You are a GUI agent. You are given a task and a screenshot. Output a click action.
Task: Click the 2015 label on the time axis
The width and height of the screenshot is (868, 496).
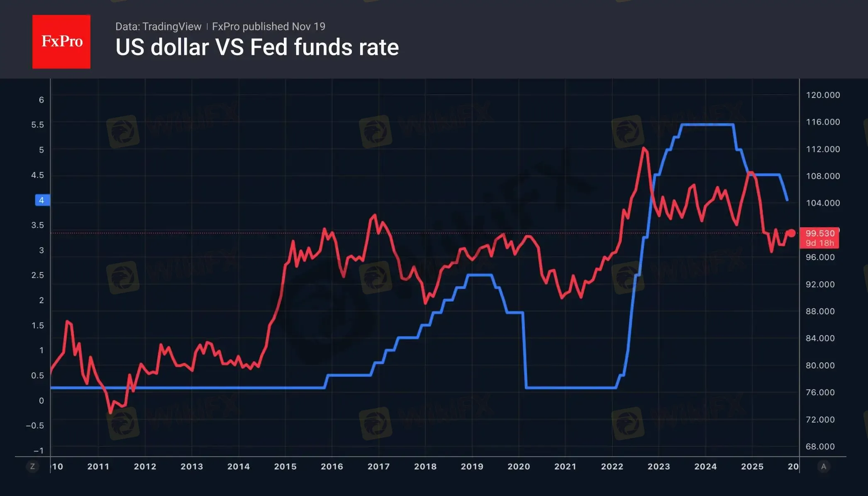[x=285, y=467]
